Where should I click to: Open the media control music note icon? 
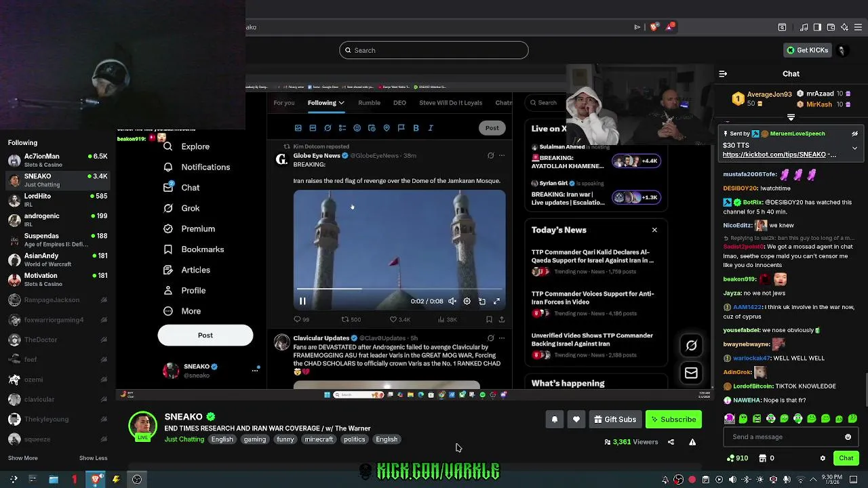coord(804,27)
